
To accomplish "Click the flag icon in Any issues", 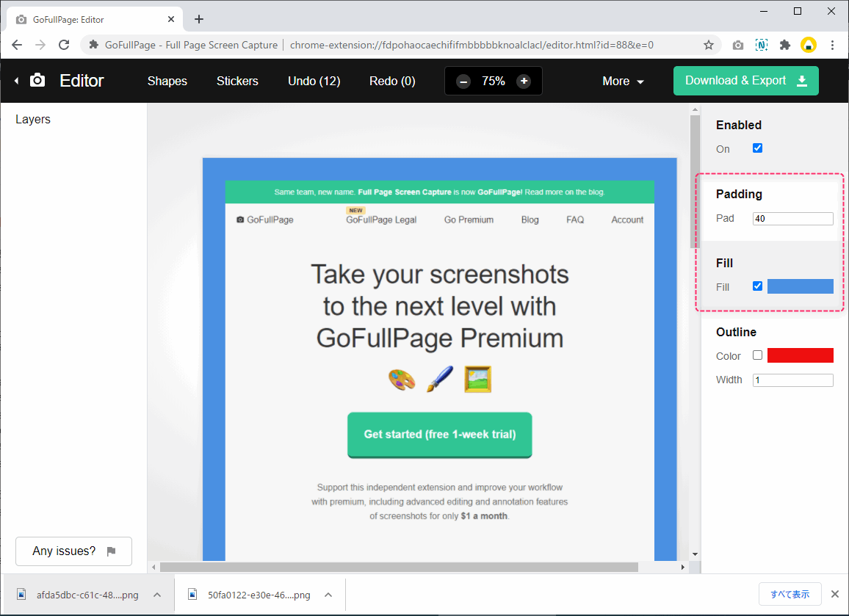I will click(112, 551).
